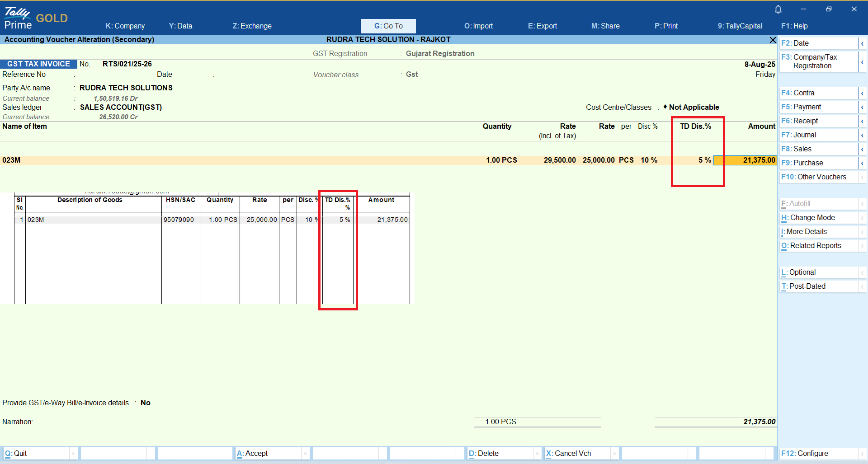This screenshot has height=464, width=868.
Task: Click the Provide GST/e-Way Bill details field
Action: click(145, 403)
